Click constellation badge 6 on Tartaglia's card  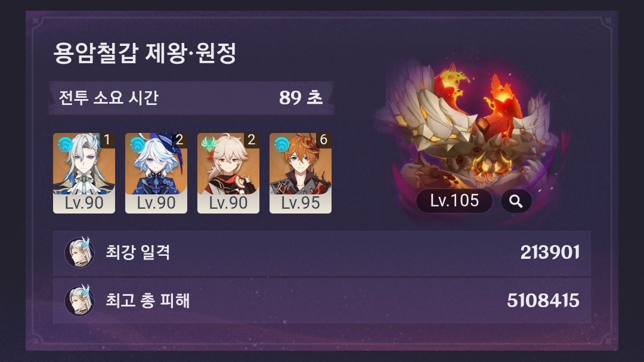tap(324, 140)
